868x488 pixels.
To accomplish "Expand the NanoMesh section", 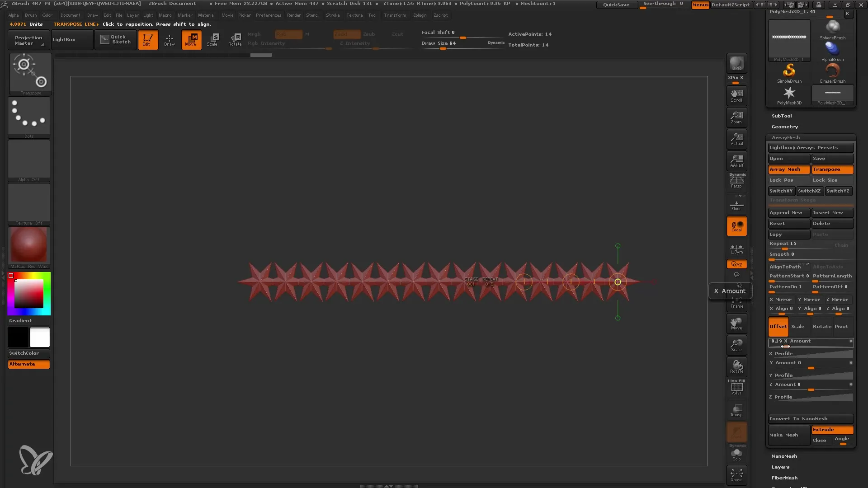I will pyautogui.click(x=784, y=456).
